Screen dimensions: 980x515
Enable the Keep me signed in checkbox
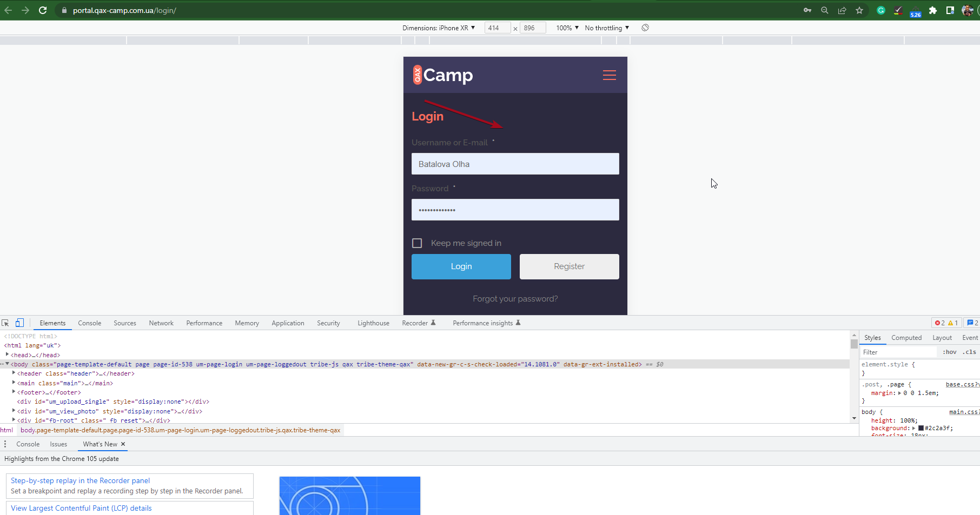click(x=417, y=243)
